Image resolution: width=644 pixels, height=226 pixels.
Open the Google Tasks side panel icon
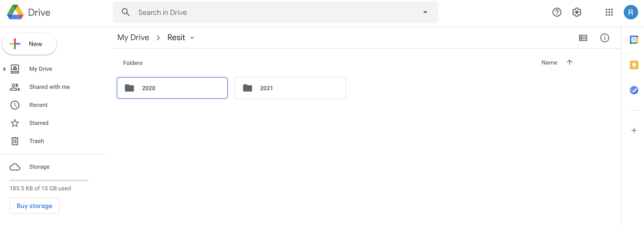[634, 90]
